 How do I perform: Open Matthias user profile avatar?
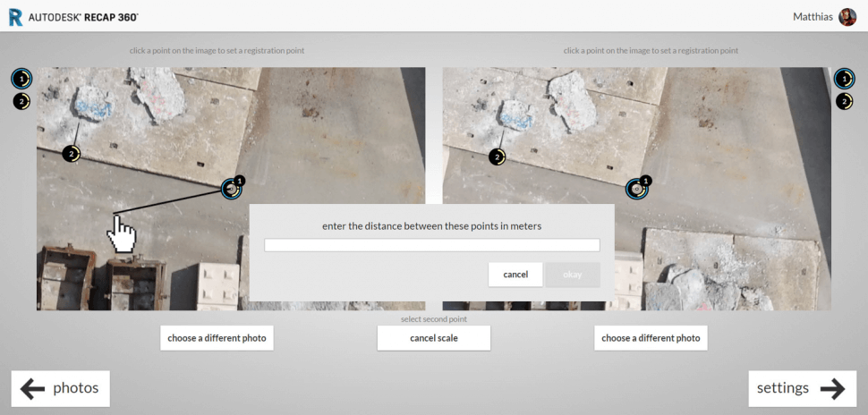click(x=847, y=17)
